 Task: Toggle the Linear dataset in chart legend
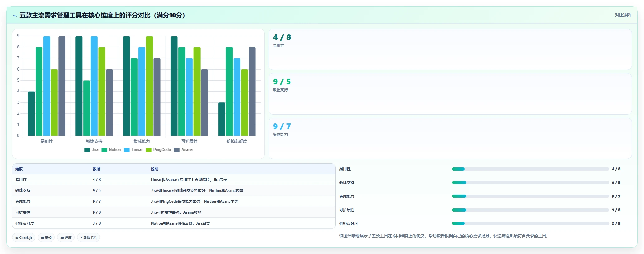tap(133, 150)
